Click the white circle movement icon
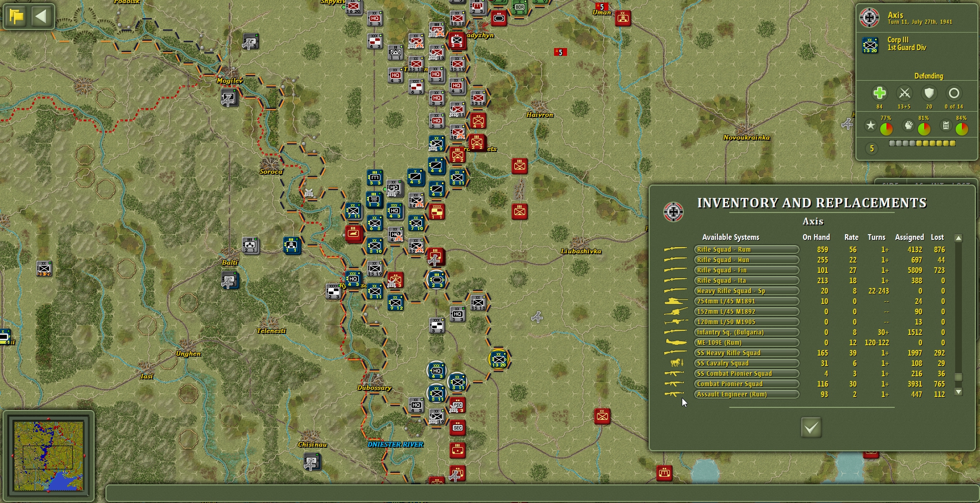 coord(954,93)
